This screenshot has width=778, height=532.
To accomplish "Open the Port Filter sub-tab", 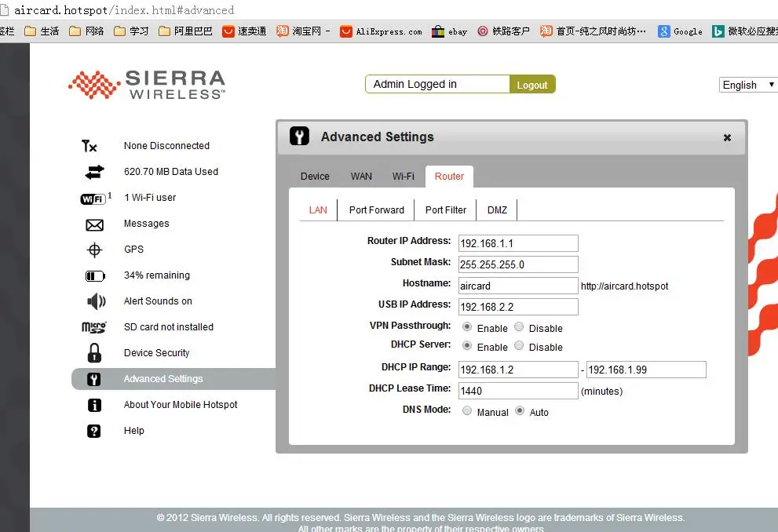I will 446,210.
